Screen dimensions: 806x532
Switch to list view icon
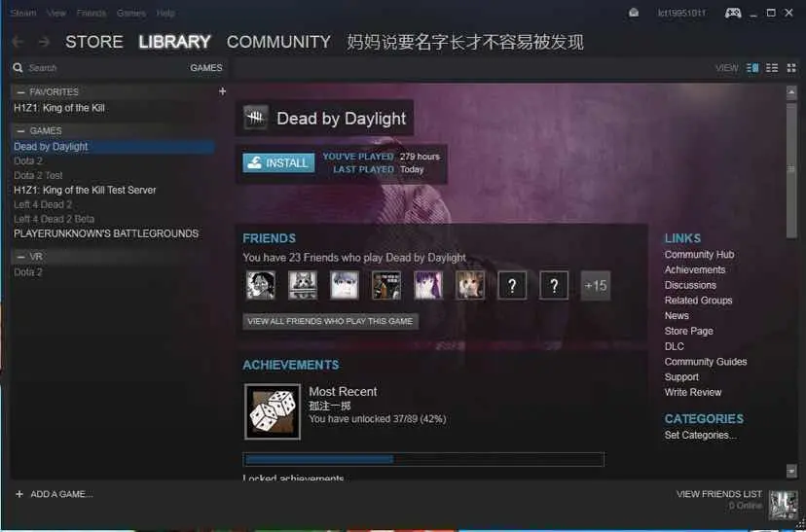pos(772,68)
